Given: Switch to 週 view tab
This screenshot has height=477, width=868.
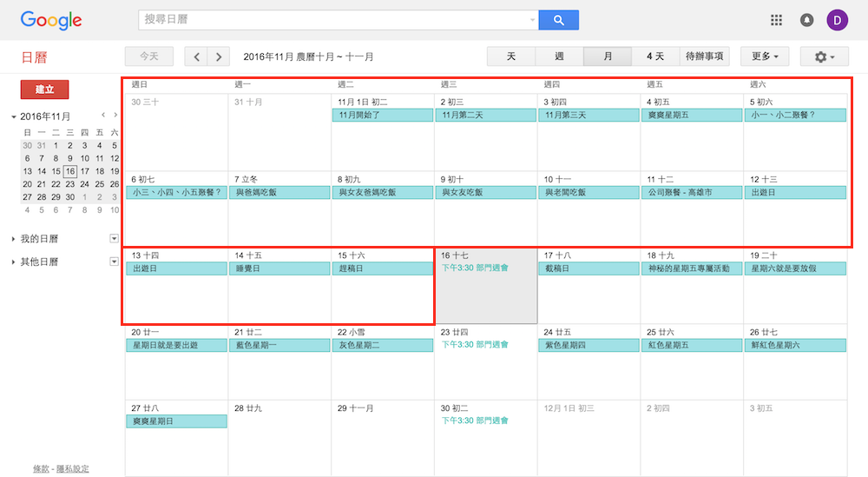Looking at the screenshot, I should tap(559, 56).
